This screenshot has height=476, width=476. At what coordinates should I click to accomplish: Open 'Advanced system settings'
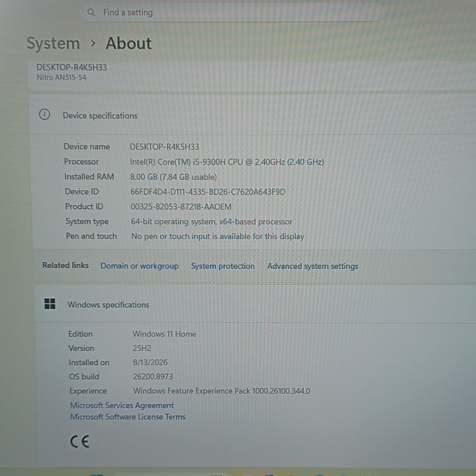click(x=313, y=266)
